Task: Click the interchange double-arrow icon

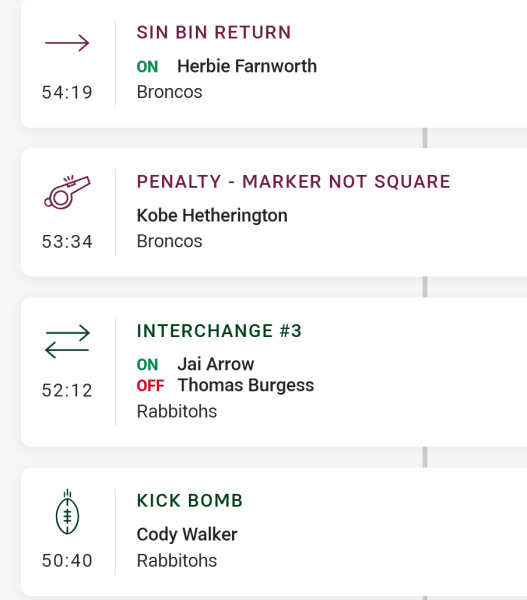Action: coord(67,341)
